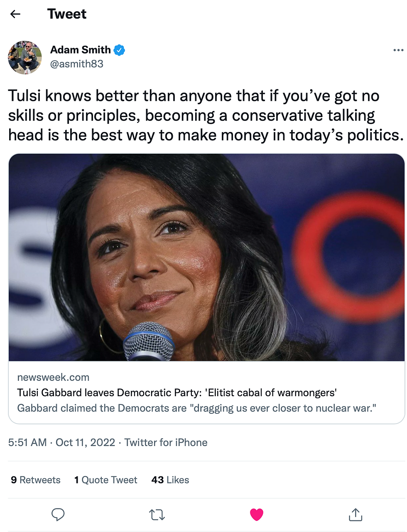Reply to the tweet with the speech bubble icon
This screenshot has width=407, height=532.
(58, 515)
